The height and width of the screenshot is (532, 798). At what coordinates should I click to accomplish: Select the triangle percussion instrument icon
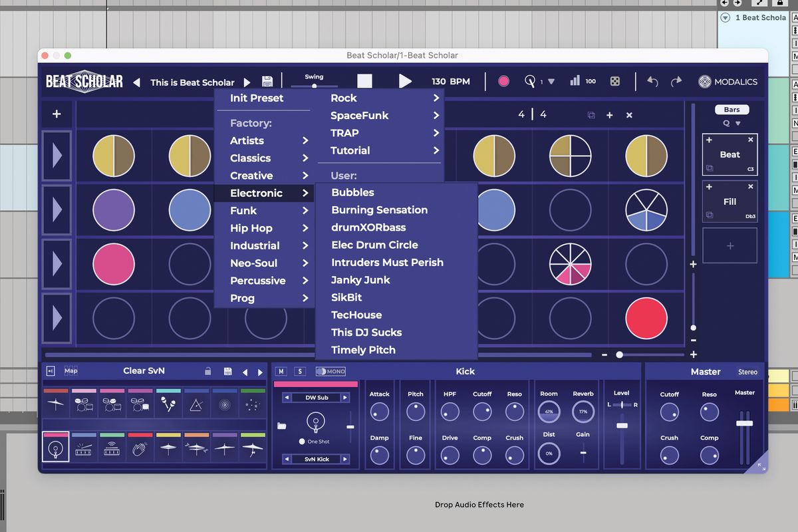(x=196, y=405)
